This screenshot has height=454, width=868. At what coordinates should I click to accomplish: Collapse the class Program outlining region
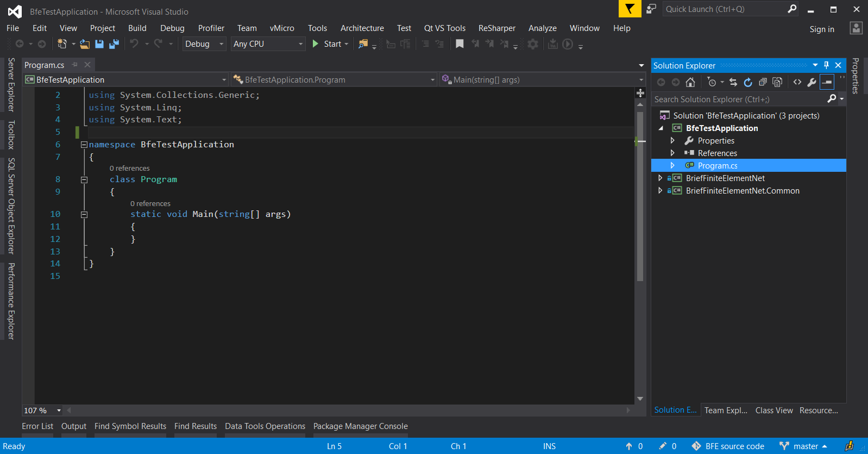(x=84, y=179)
